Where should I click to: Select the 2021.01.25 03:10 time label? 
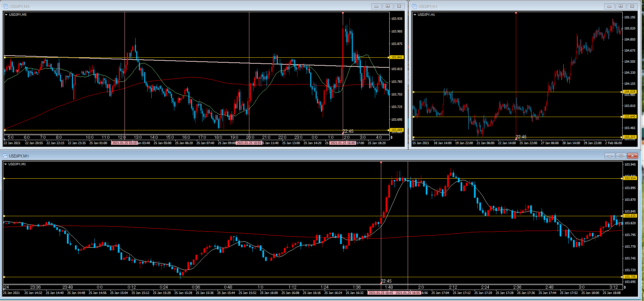(x=124, y=143)
